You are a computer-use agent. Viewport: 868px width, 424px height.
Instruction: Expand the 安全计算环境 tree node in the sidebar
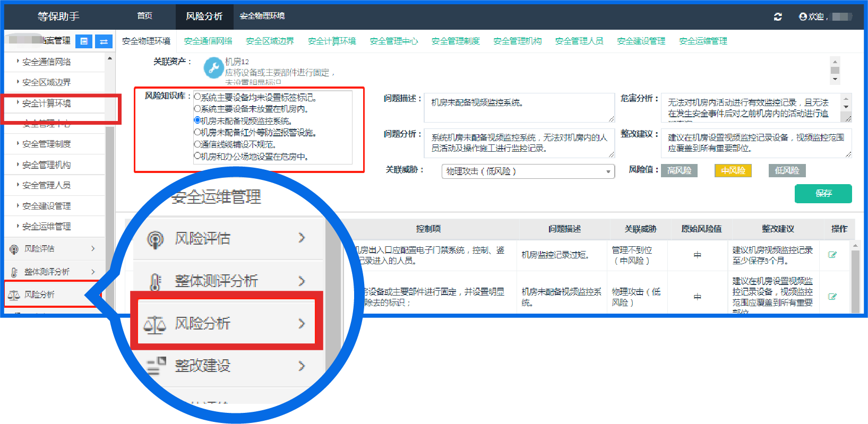pyautogui.click(x=18, y=103)
